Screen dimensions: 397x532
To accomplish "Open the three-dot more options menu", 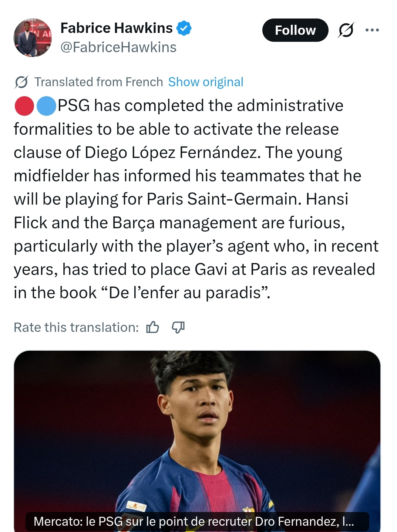I will (372, 30).
